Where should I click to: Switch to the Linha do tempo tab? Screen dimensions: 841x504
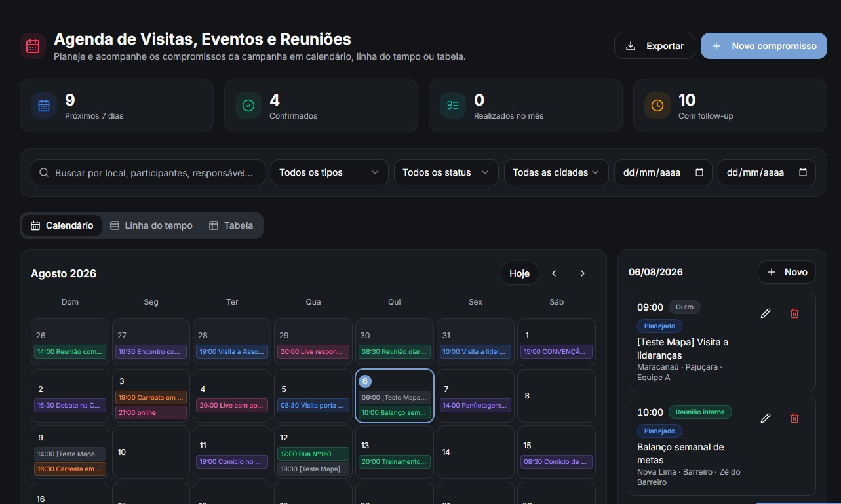tap(151, 225)
